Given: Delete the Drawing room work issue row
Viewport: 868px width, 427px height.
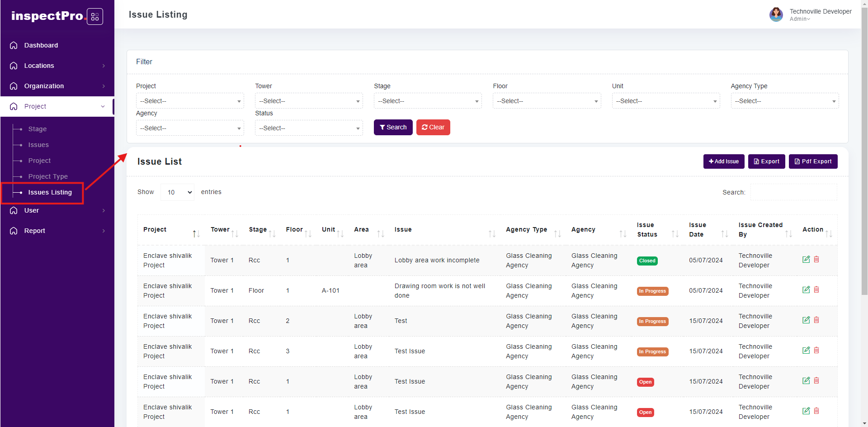Looking at the screenshot, I should click(x=816, y=290).
